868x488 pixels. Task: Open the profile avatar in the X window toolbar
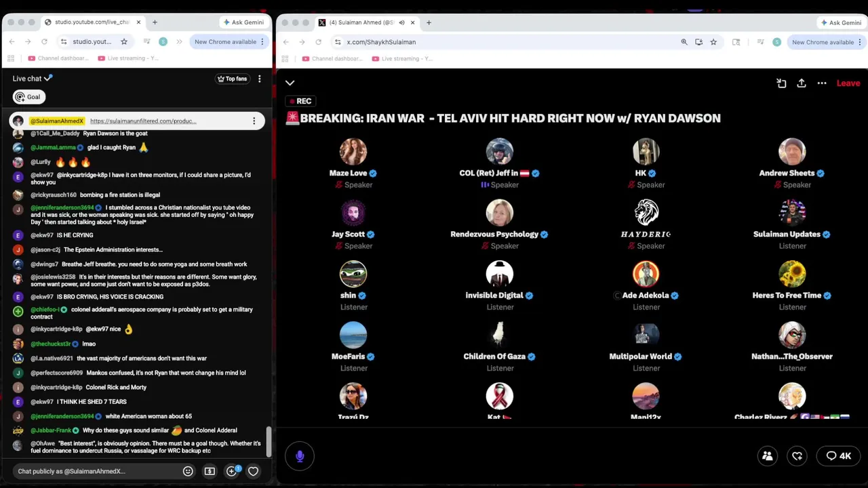tap(776, 42)
